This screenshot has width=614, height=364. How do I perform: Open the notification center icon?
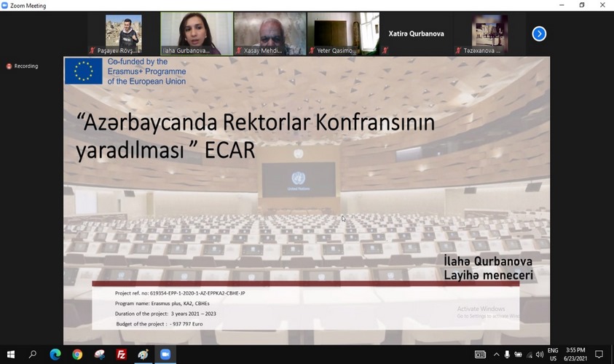point(599,355)
